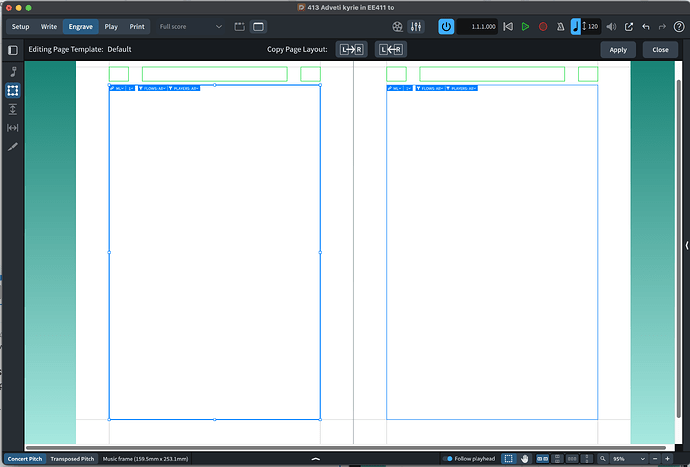Open the video window icon

point(397,26)
